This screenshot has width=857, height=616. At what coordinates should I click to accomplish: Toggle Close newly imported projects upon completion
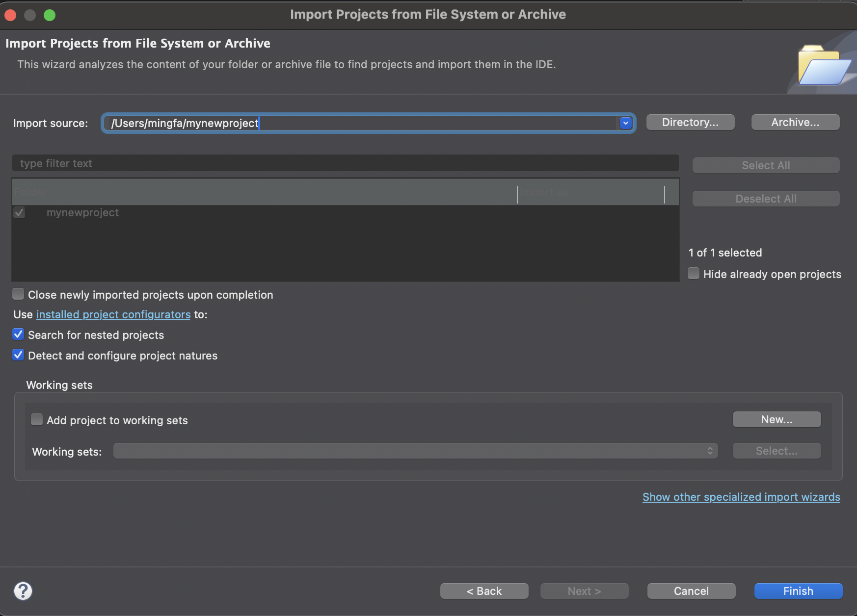(x=18, y=294)
